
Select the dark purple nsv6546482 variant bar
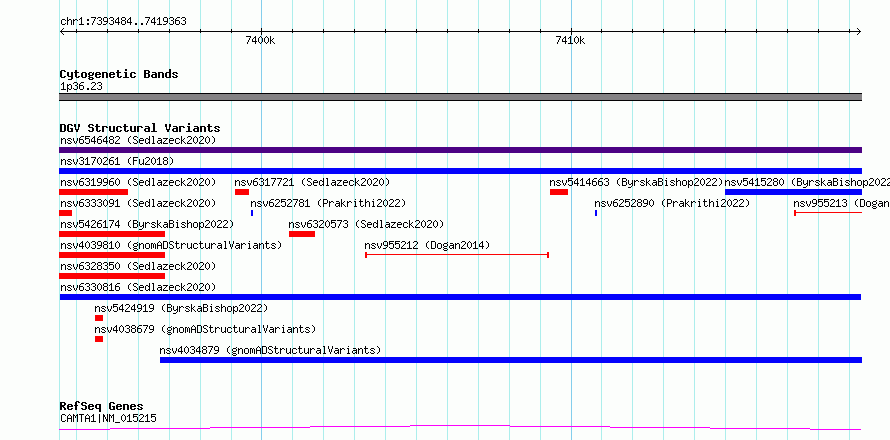(460, 150)
